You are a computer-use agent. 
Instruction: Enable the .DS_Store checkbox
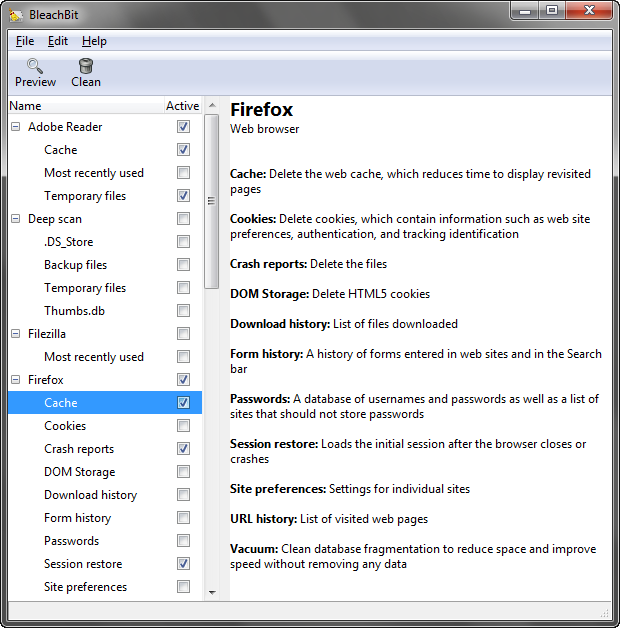[183, 242]
